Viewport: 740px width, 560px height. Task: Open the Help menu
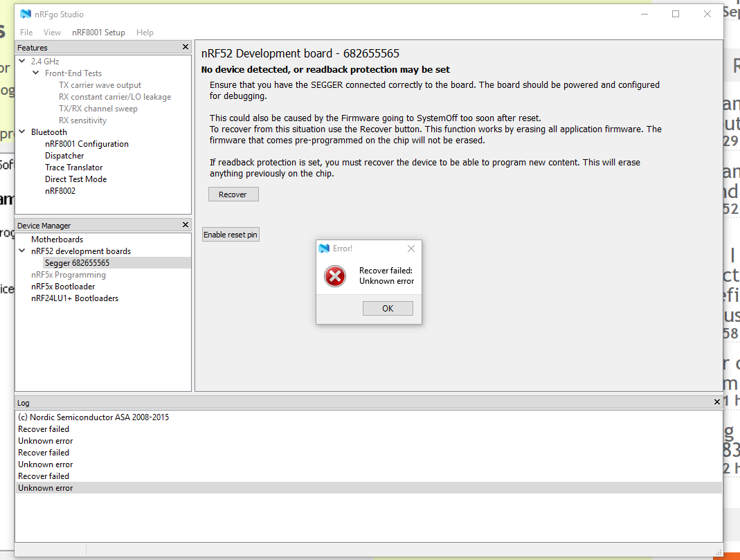tap(145, 32)
